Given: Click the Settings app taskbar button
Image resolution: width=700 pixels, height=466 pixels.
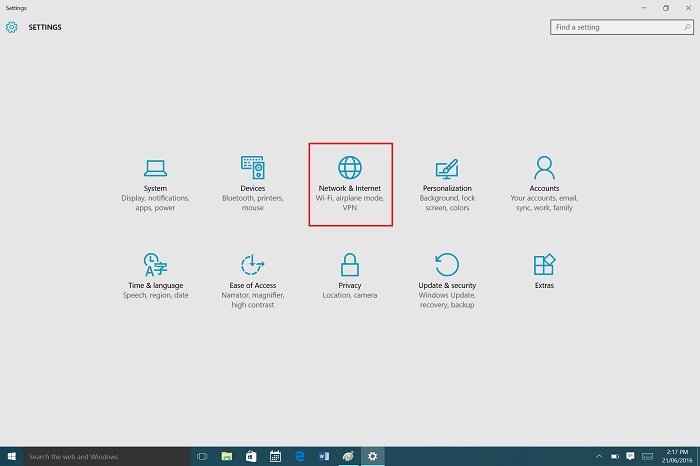Looking at the screenshot, I should coord(373,456).
